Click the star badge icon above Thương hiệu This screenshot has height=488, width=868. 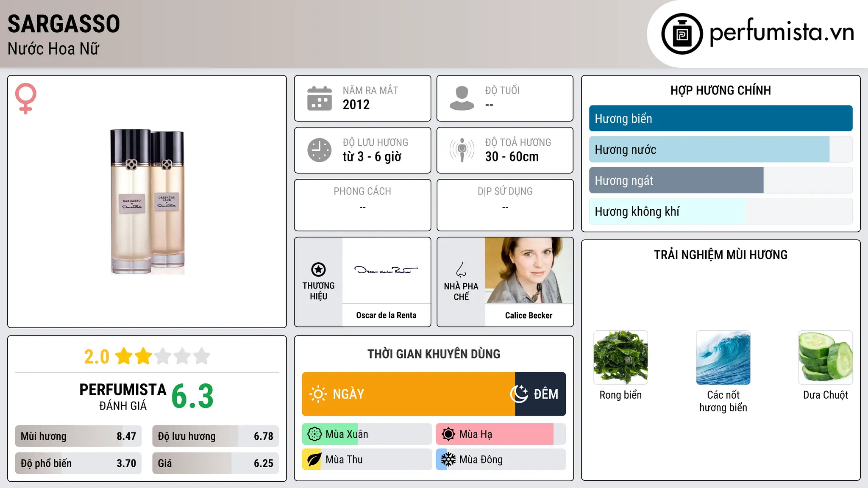[318, 269]
